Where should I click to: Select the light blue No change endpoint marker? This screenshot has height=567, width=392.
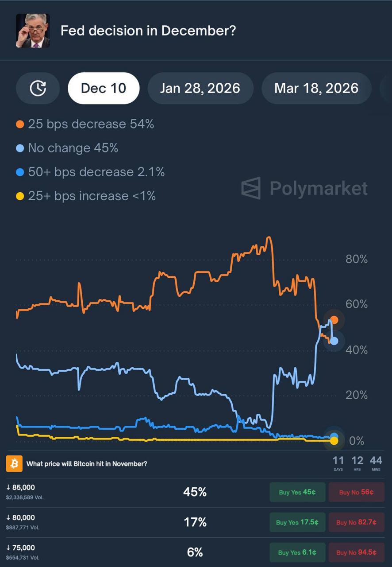pos(334,341)
